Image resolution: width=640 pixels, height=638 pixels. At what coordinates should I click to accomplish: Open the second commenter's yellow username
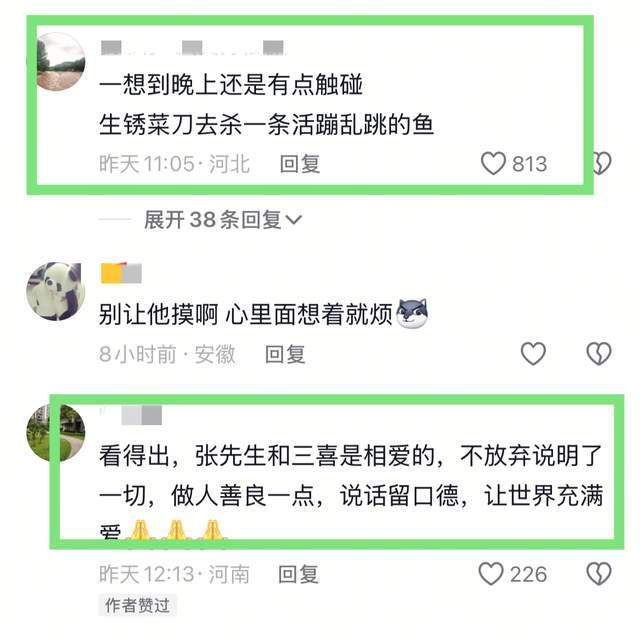coord(121,273)
